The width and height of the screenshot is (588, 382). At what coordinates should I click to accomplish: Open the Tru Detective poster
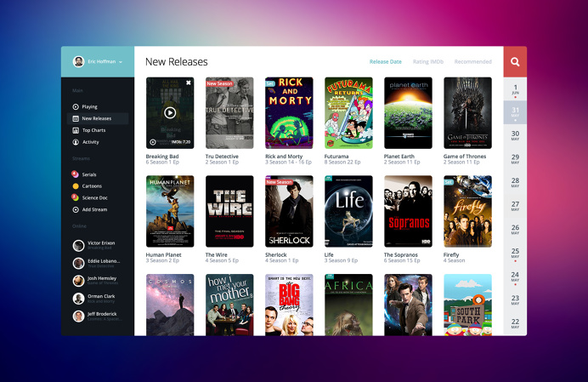[x=229, y=113]
